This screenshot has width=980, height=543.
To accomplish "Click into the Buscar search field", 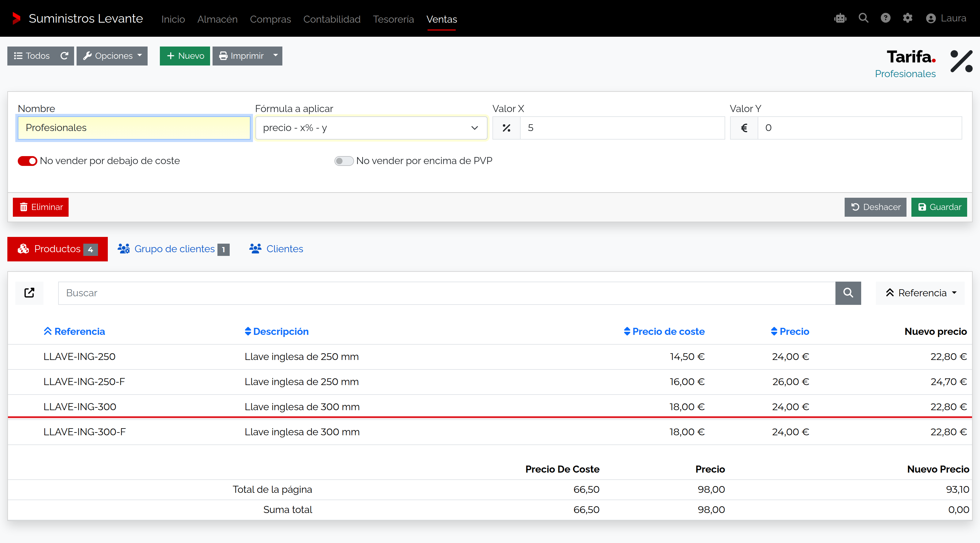I will (x=447, y=293).
